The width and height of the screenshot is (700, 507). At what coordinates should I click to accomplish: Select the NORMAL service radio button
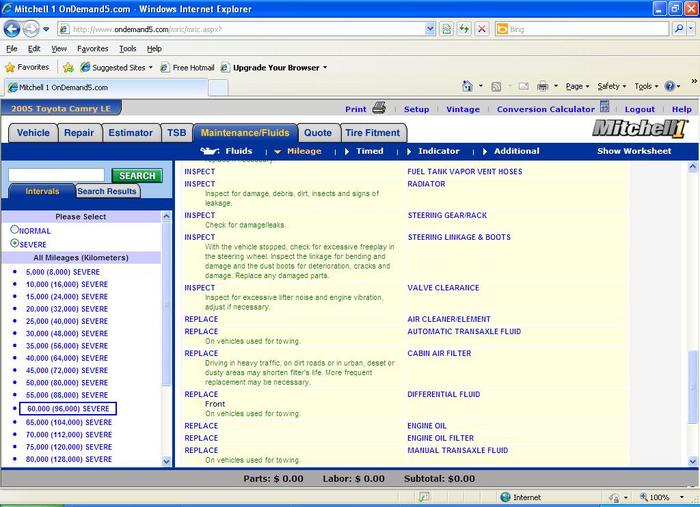pos(14,230)
